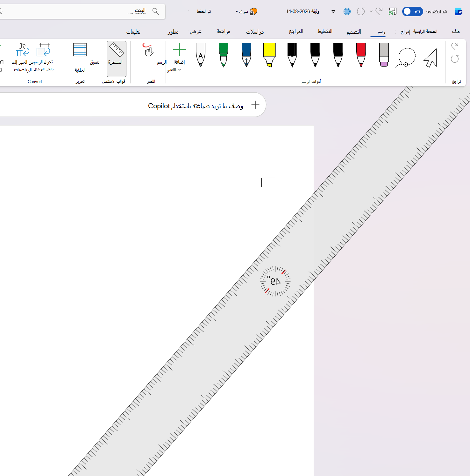This screenshot has height=476, width=470.
Task: Select the red pen
Action: [361, 55]
